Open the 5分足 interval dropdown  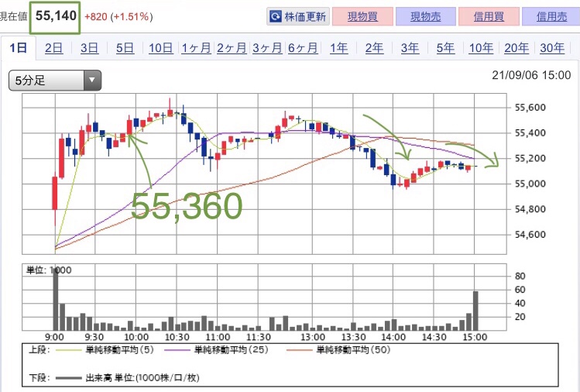pos(55,80)
